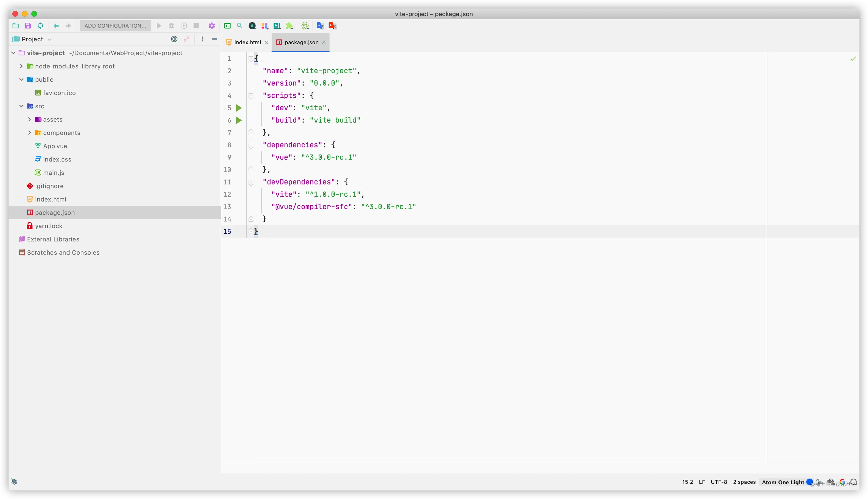Click the Save All toolbar icon
The image size is (868, 499).
[28, 26]
